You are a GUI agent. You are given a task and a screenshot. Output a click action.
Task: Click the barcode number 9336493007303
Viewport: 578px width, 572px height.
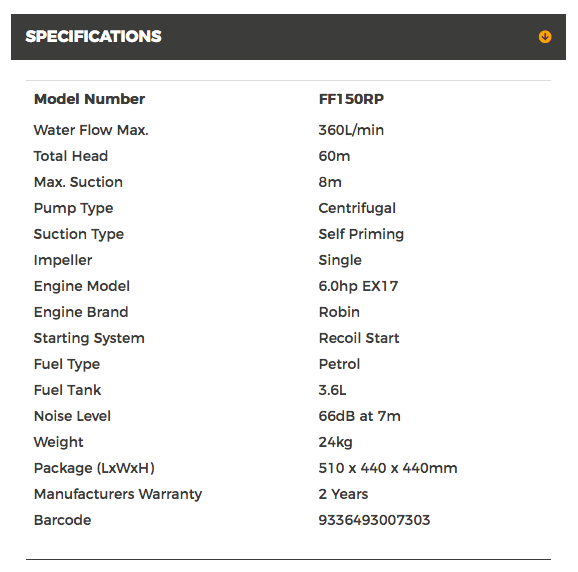point(375,520)
